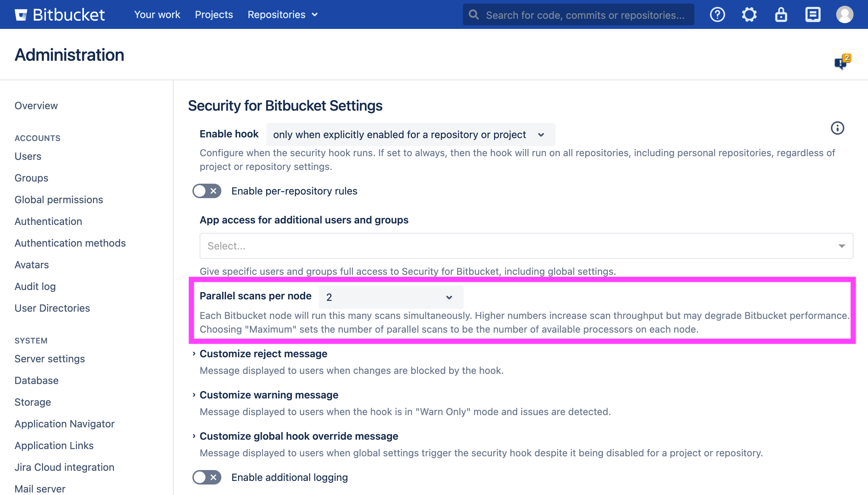Open the user profile avatar
The width and height of the screenshot is (868, 495).
[844, 15]
